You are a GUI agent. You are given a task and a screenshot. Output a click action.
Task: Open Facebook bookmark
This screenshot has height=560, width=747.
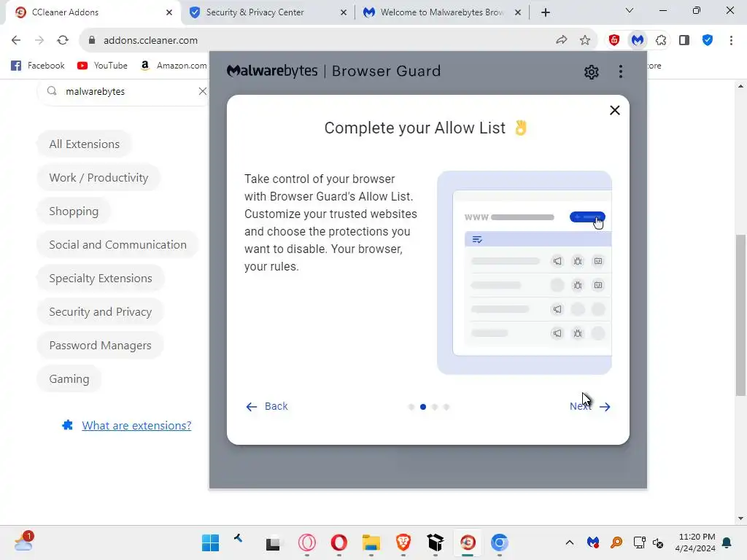tap(38, 66)
